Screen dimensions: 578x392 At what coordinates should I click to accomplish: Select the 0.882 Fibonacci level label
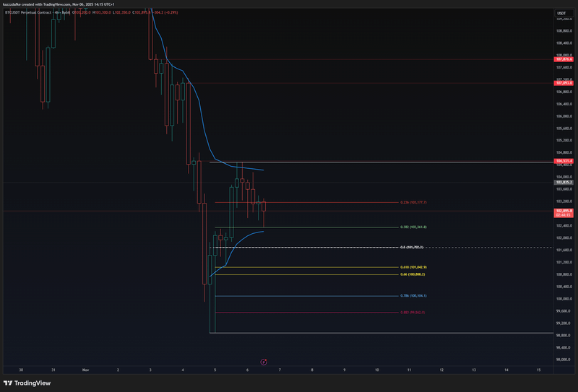tap(413, 313)
